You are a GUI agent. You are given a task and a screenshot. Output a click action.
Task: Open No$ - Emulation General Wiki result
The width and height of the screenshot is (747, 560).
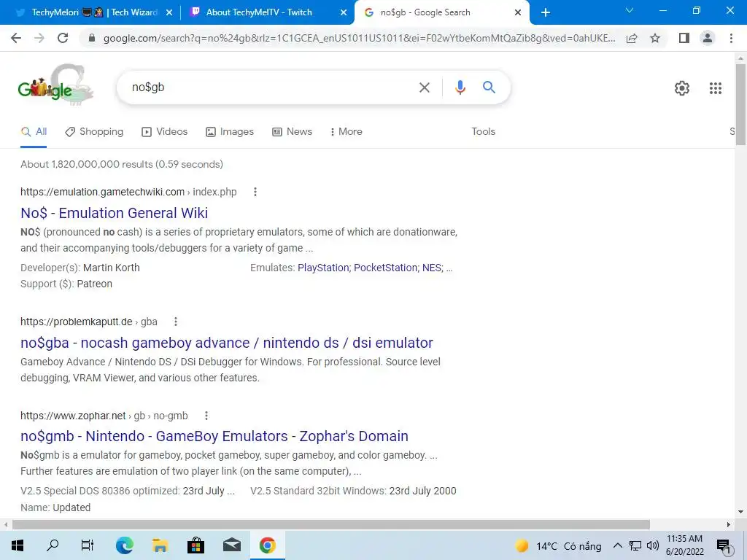pos(115,213)
